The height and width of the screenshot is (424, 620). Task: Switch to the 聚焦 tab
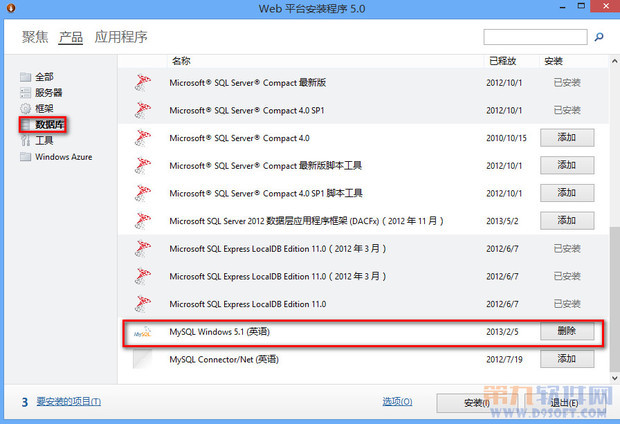(35, 37)
